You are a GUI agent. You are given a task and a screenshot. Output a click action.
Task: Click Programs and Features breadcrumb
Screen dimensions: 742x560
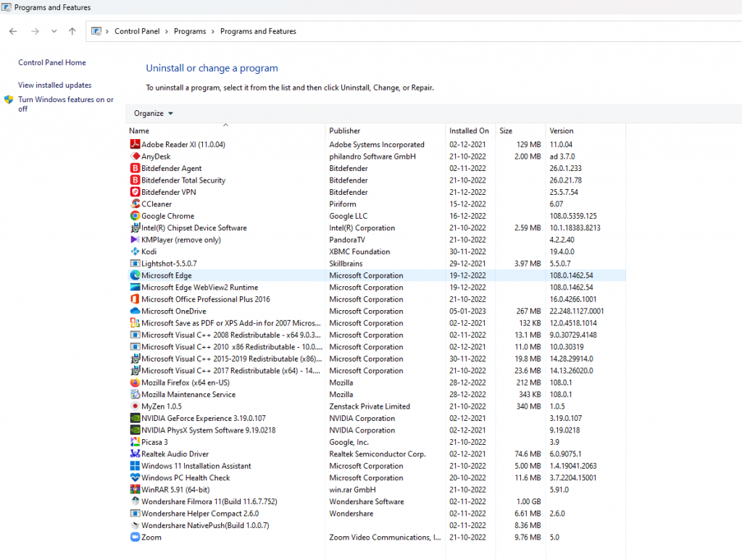258,31
